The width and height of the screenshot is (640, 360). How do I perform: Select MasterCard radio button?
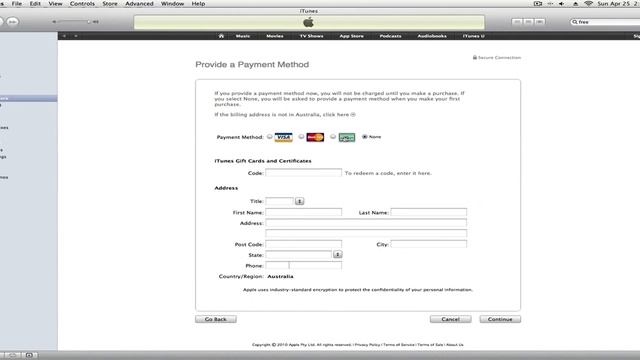pyautogui.click(x=301, y=137)
